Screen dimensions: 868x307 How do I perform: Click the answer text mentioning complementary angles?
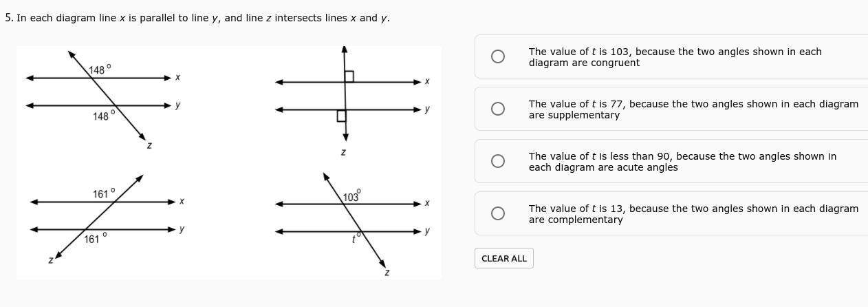pos(693,214)
